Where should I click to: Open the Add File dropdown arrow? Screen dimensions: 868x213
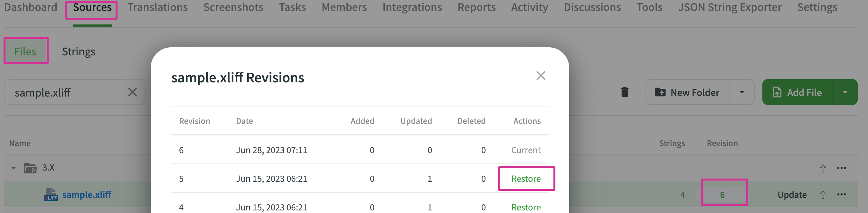pos(845,92)
